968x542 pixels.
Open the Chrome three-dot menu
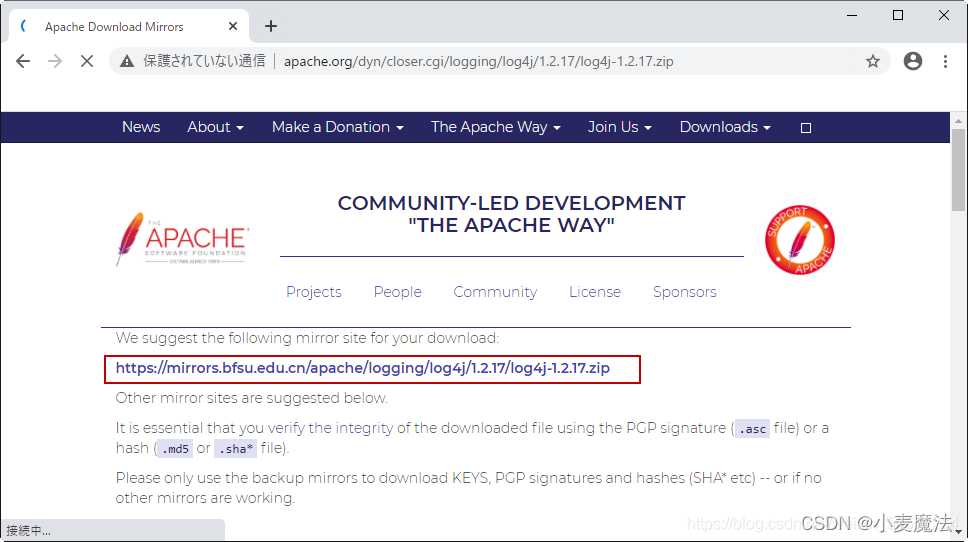tap(945, 61)
